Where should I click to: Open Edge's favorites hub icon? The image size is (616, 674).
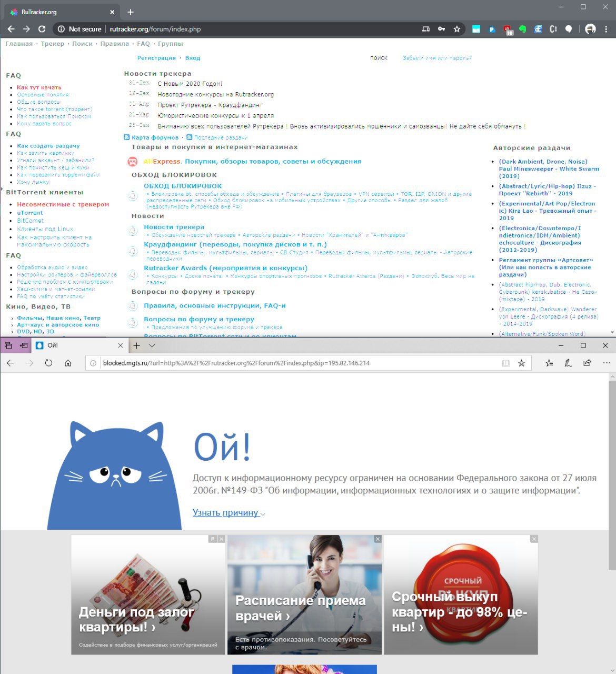click(x=549, y=363)
